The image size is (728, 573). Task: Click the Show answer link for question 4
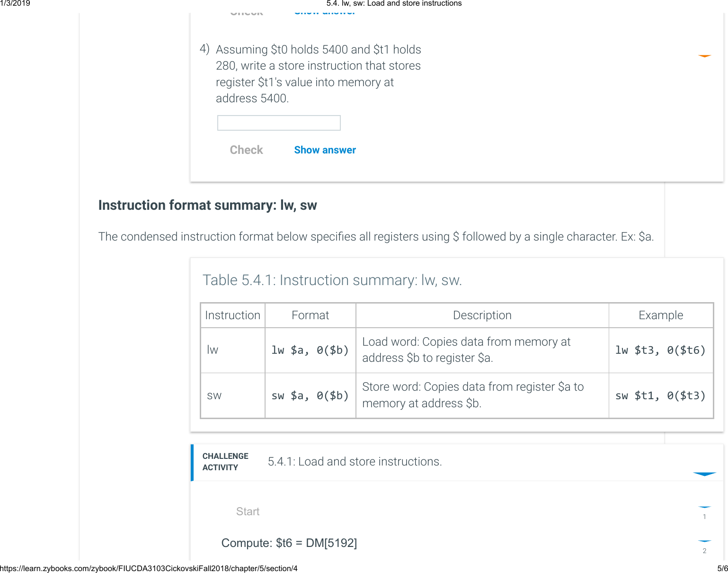click(x=325, y=150)
